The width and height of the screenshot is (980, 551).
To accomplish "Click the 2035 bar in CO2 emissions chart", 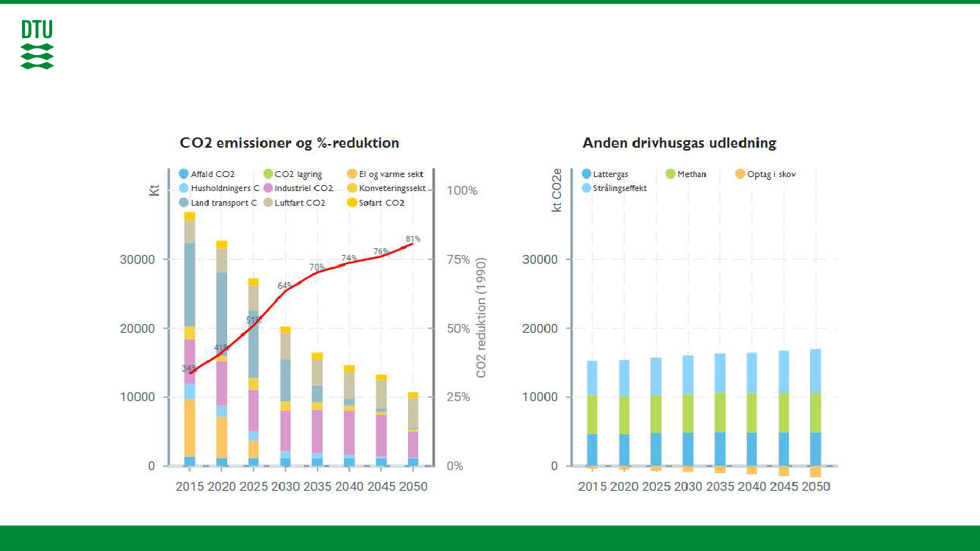I will [x=317, y=409].
